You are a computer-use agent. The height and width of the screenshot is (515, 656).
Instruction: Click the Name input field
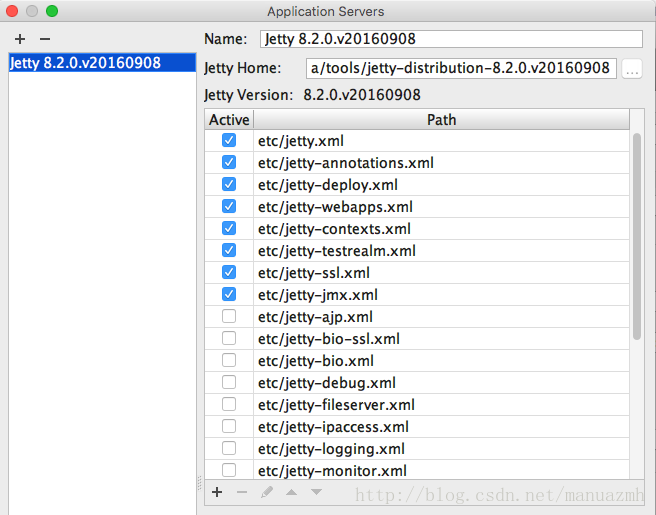coord(450,39)
